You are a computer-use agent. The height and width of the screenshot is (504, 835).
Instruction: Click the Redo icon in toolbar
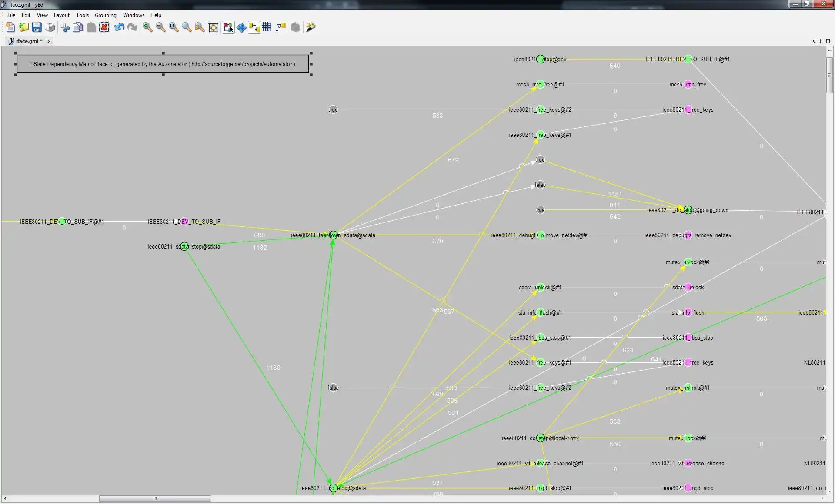(x=132, y=27)
